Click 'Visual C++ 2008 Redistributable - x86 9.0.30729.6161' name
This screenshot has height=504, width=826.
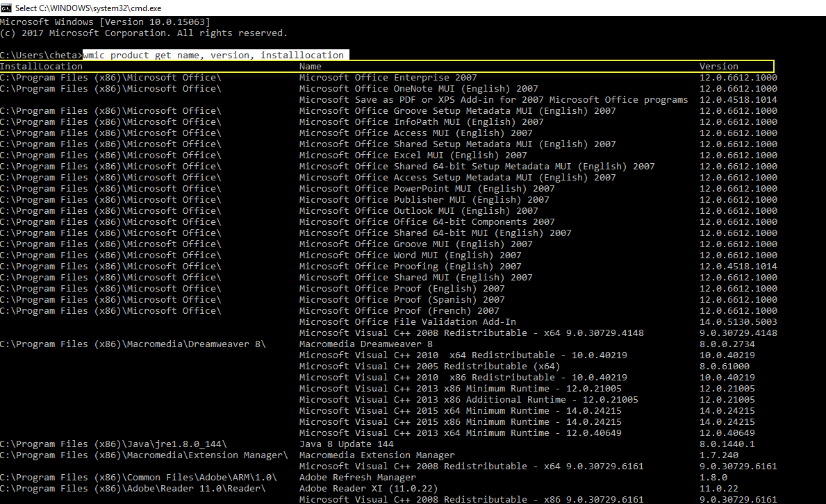472,498
